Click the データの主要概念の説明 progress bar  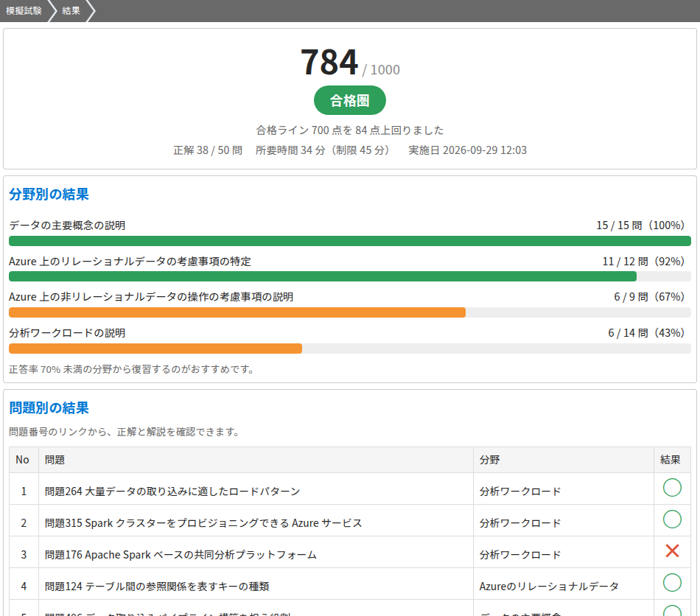349,241
